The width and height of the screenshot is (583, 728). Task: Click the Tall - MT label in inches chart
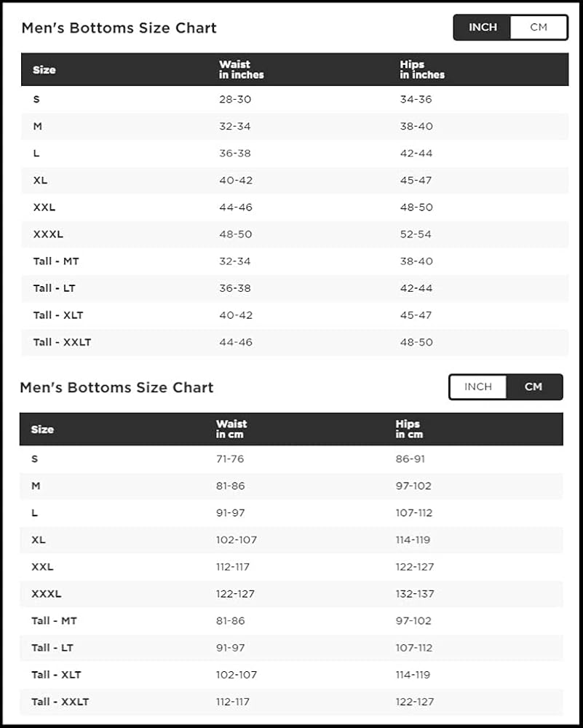pyautogui.click(x=55, y=261)
